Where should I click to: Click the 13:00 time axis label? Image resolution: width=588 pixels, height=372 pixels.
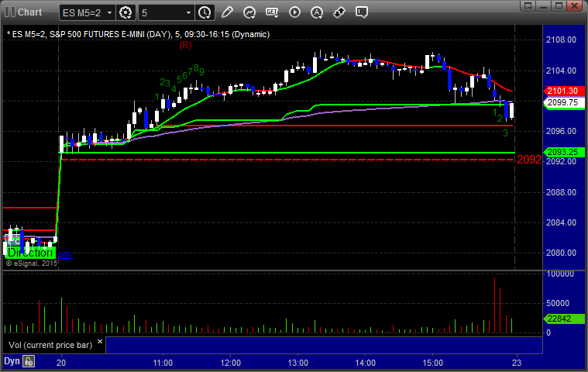pos(297,363)
